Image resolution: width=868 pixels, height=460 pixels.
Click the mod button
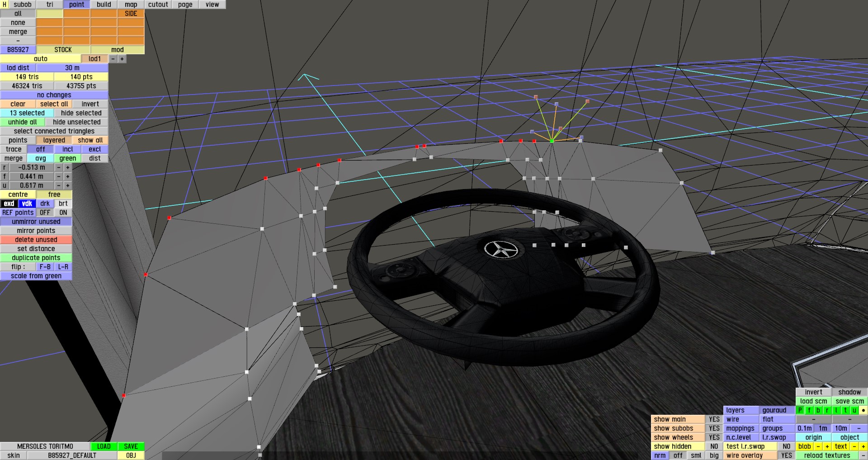[x=118, y=50]
